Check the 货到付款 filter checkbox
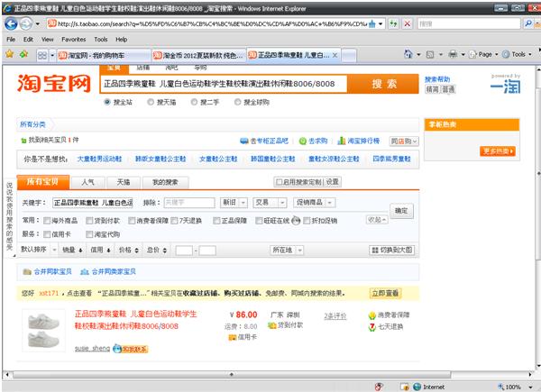This screenshot has height=392, width=541. tap(89, 221)
